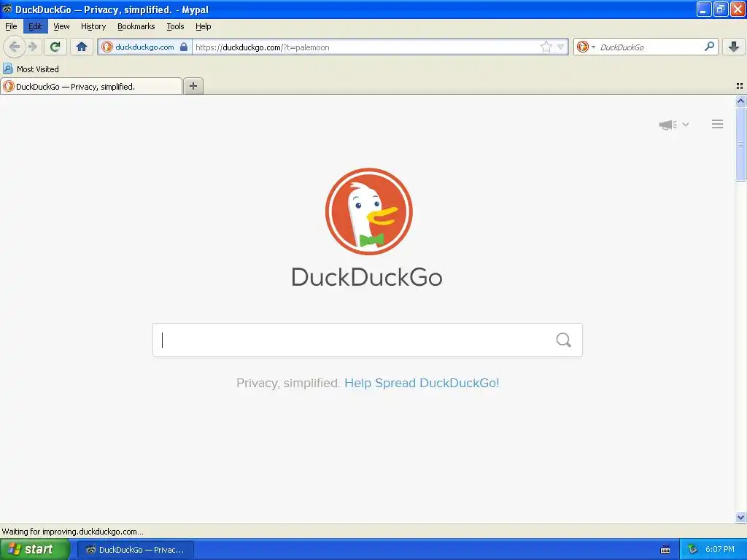
Task: Open a new tab with plus button
Action: [193, 86]
